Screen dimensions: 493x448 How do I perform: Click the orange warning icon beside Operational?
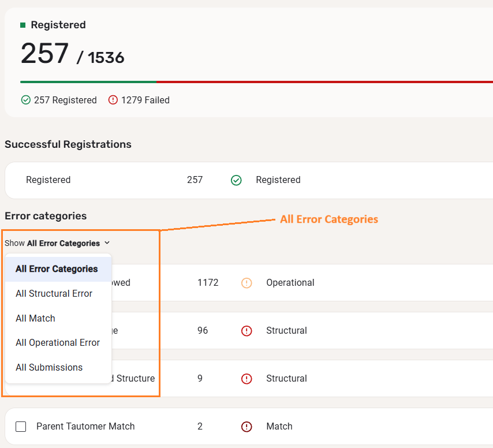tap(246, 283)
